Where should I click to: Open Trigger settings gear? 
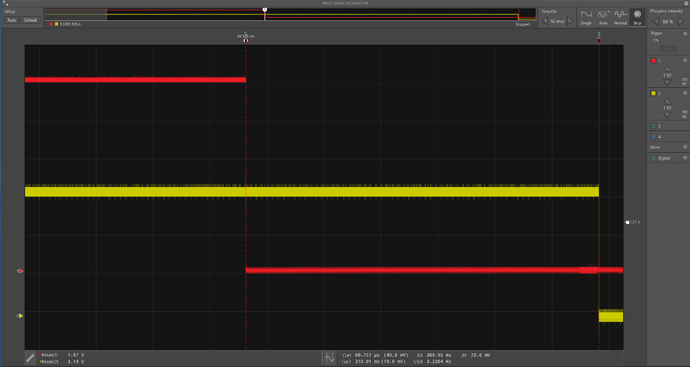pyautogui.click(x=685, y=33)
